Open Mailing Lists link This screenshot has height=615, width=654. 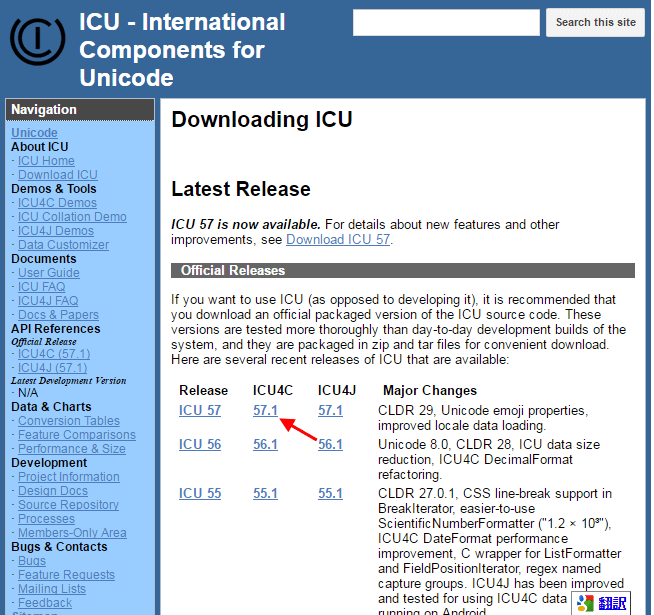click(52, 589)
